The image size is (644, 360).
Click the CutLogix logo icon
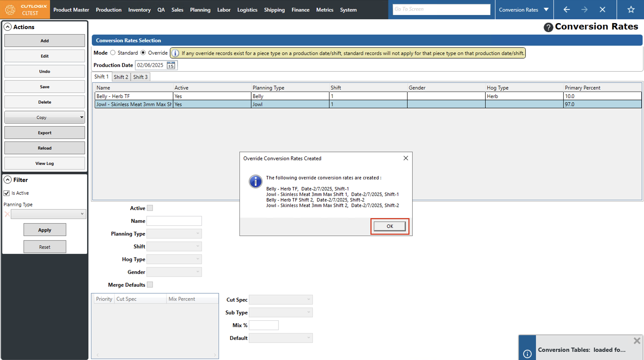(x=10, y=10)
